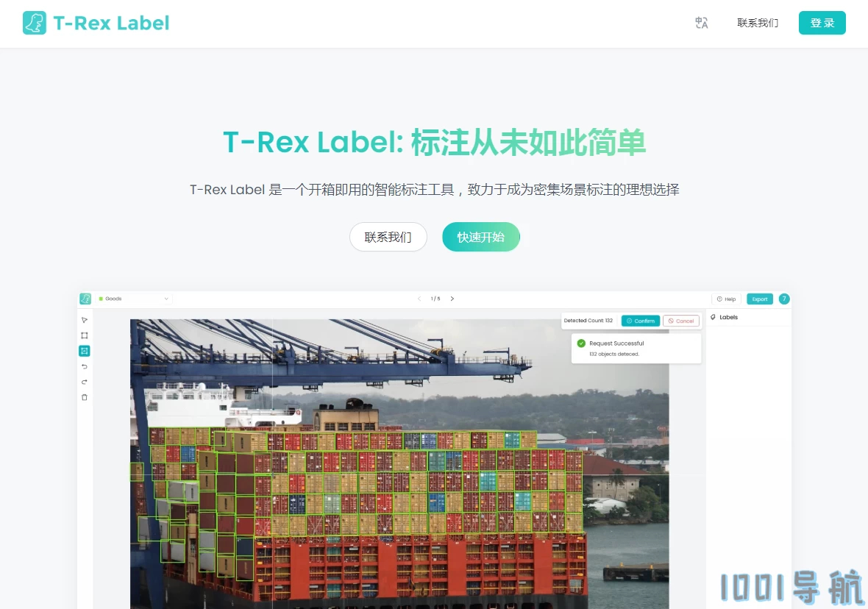Viewport: 868px width, 609px height.
Task: Click the undo arrow in the demo toolbar
Action: [84, 366]
